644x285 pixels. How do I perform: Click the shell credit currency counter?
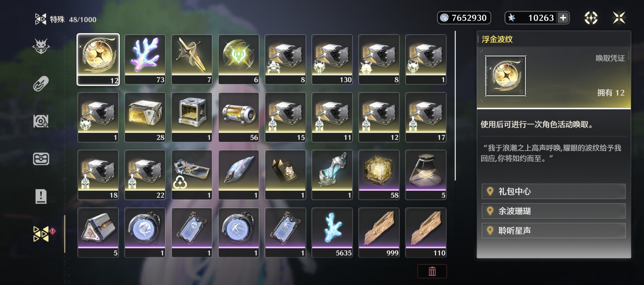click(x=464, y=18)
